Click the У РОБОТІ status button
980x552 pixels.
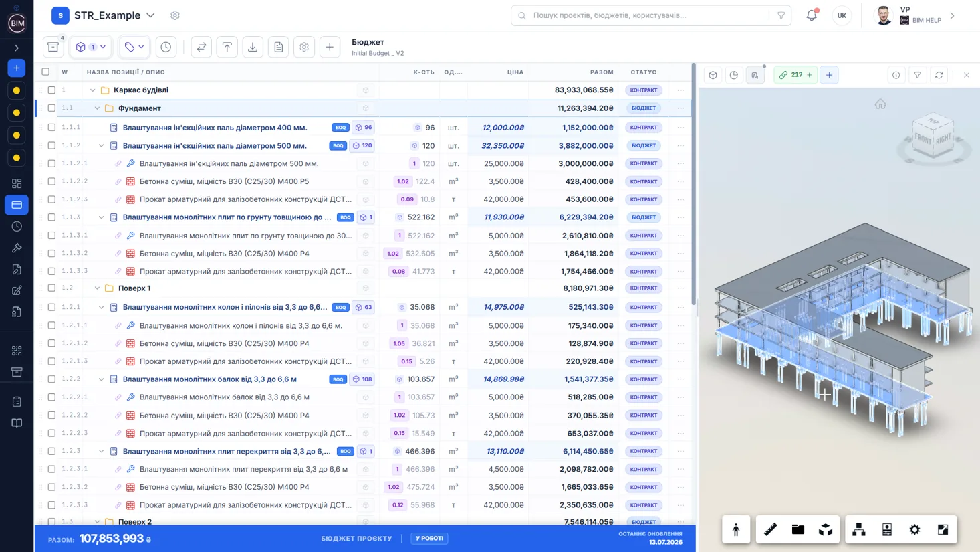(429, 538)
